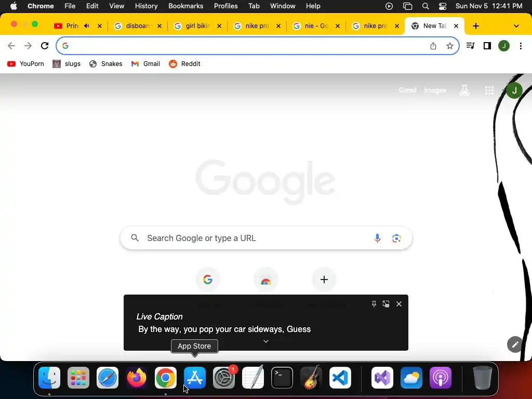Launch Visual Studio from the Dock
Screen dimensions: 532x399
(382, 378)
